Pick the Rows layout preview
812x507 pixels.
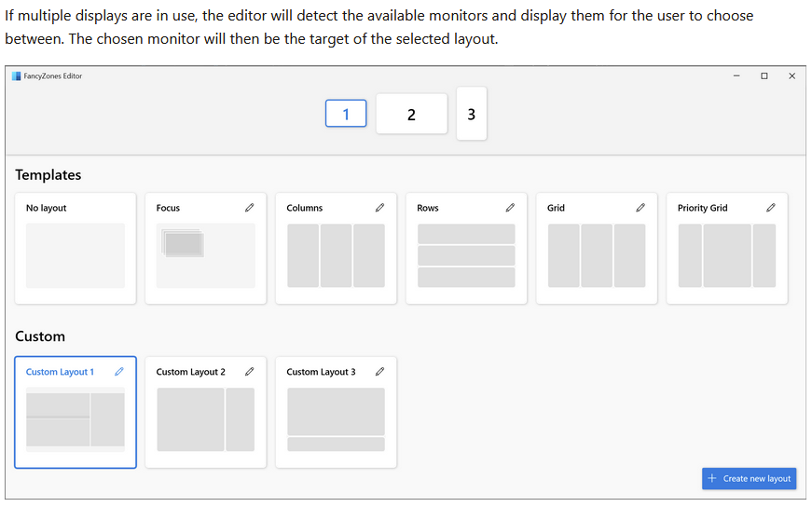tap(466, 255)
